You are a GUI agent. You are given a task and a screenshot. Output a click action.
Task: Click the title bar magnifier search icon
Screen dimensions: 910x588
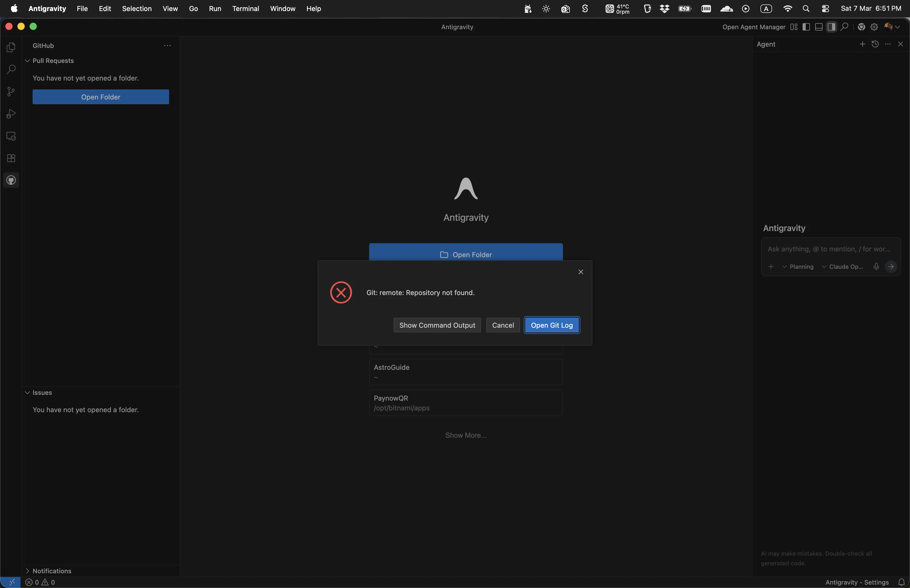tap(844, 27)
